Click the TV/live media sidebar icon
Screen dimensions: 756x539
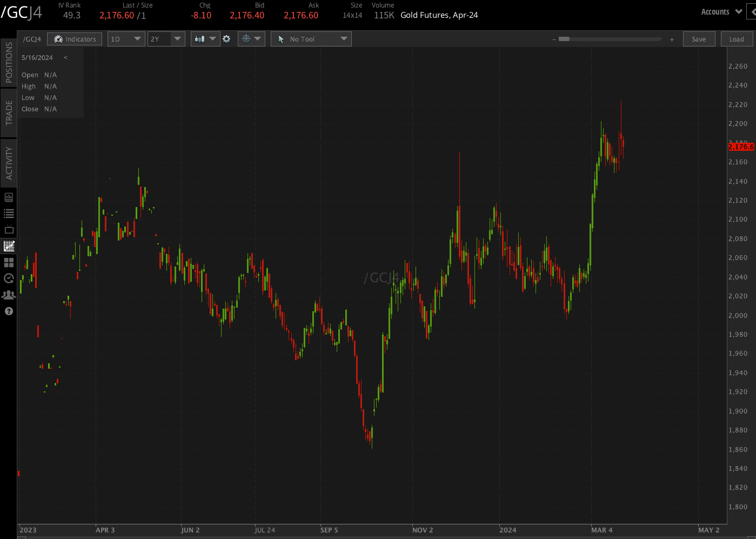click(x=9, y=229)
